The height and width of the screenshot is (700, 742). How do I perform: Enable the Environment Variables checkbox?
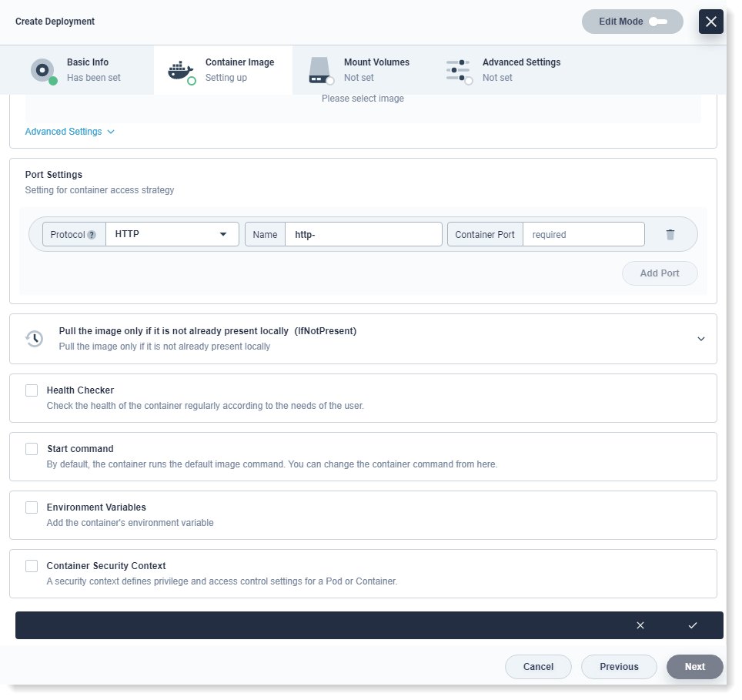coord(32,507)
